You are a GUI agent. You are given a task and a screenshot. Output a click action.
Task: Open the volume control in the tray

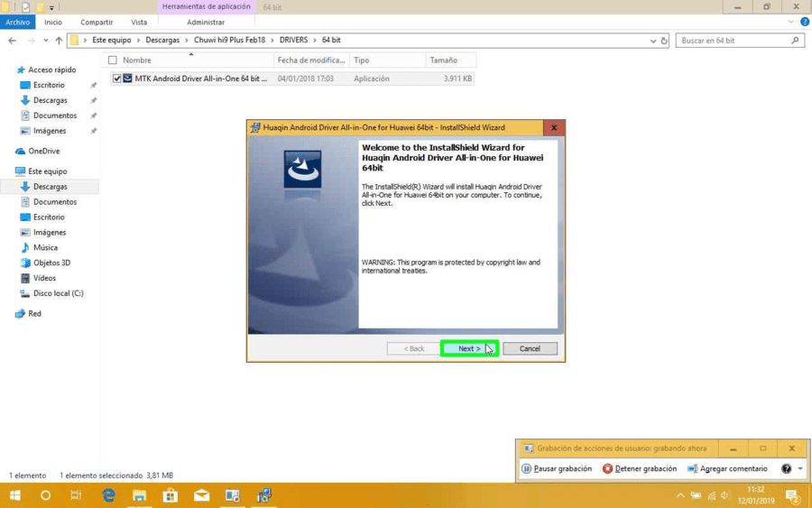724,495
